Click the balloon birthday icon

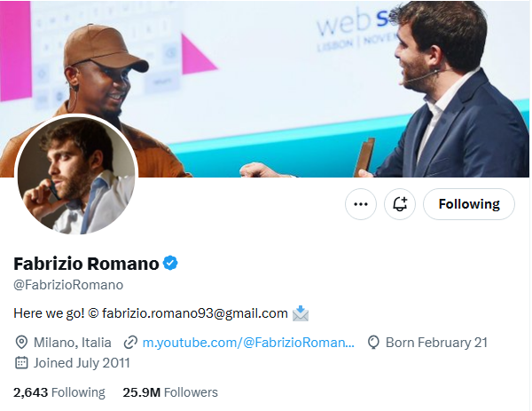click(x=373, y=343)
